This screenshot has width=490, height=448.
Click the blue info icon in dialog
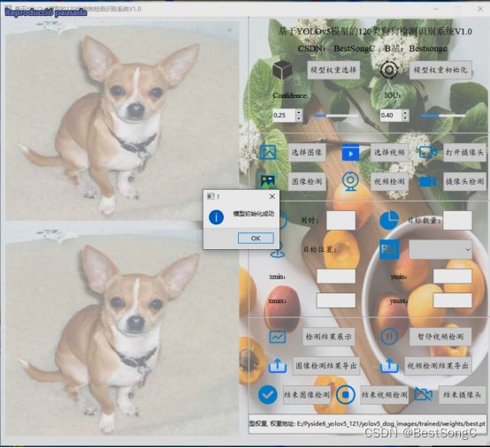pyautogui.click(x=216, y=217)
